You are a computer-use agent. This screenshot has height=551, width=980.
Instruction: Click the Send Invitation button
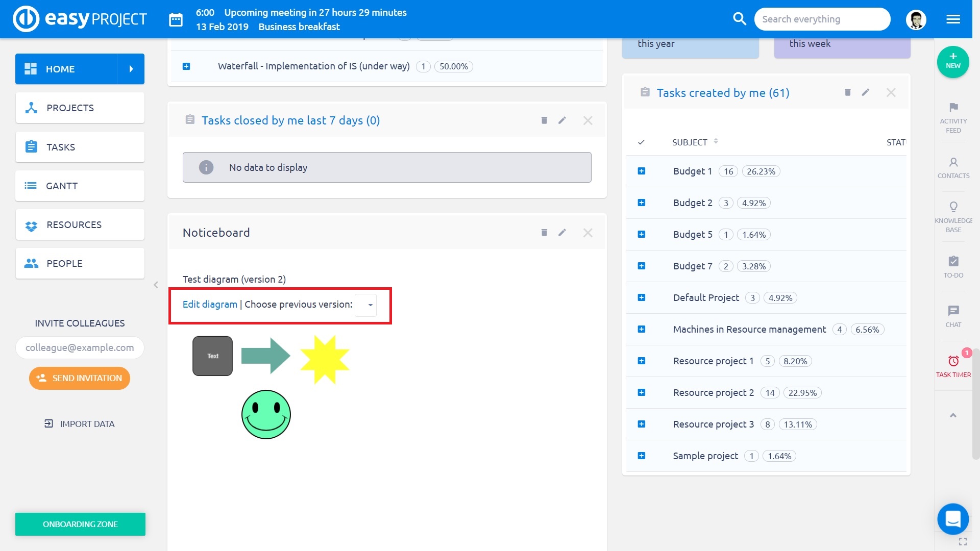click(x=80, y=378)
